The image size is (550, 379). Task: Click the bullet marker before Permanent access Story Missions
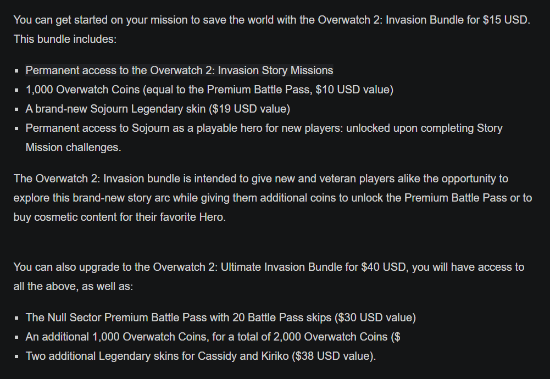[x=16, y=71]
